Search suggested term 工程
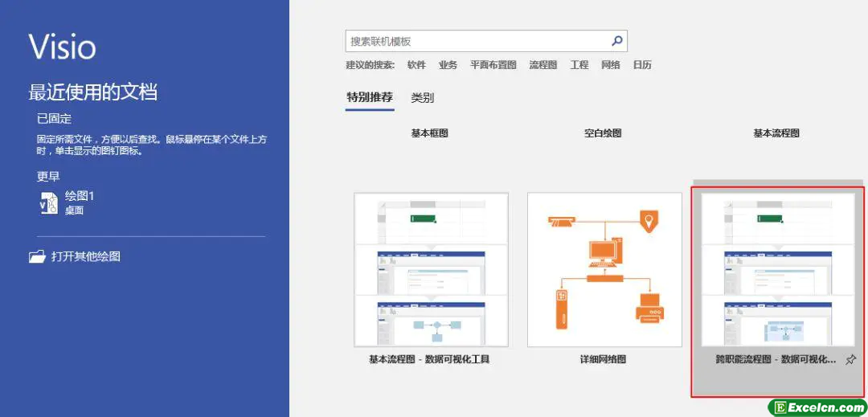Image resolution: width=868 pixels, height=417 pixels. pos(579,65)
